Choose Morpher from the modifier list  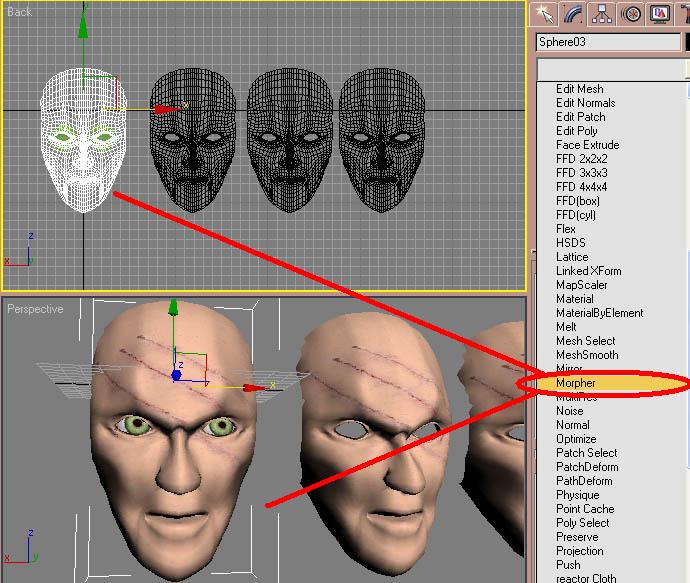point(575,383)
